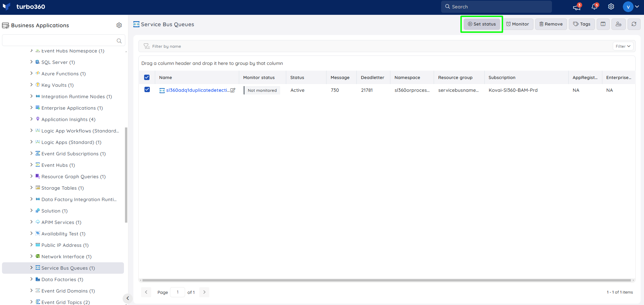Click the Public IP Address icon
The height and width of the screenshot is (305, 644).
(38, 245)
